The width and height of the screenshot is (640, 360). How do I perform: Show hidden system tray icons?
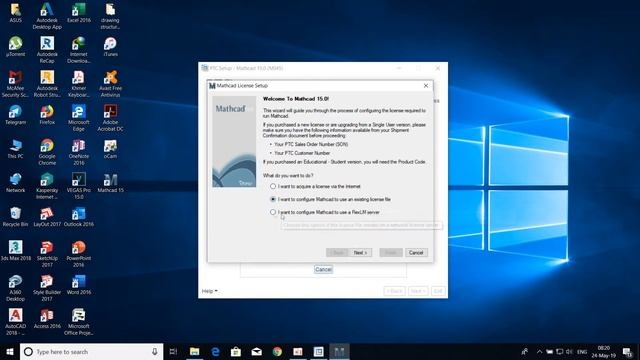click(539, 351)
